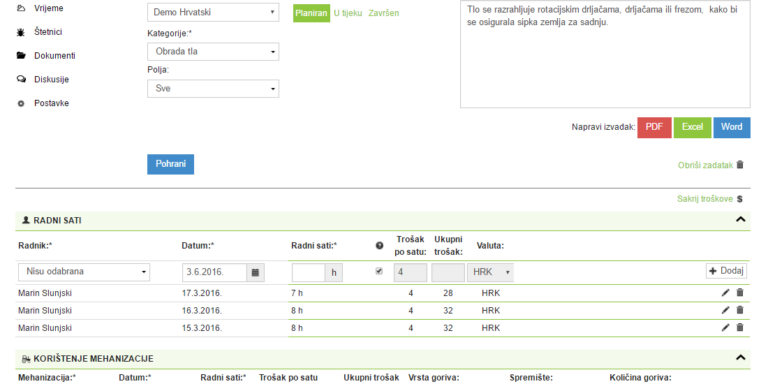Set status to U tijeku
Screen dimensions: 768x384
[x=348, y=13]
